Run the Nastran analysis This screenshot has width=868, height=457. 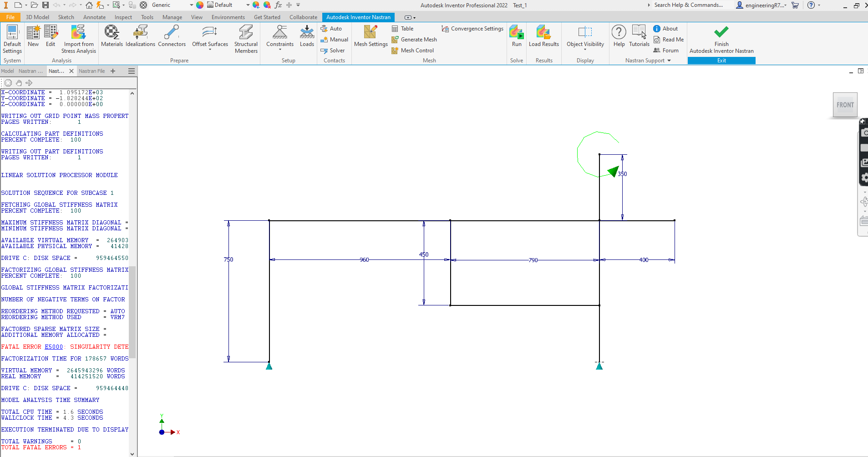pos(517,36)
